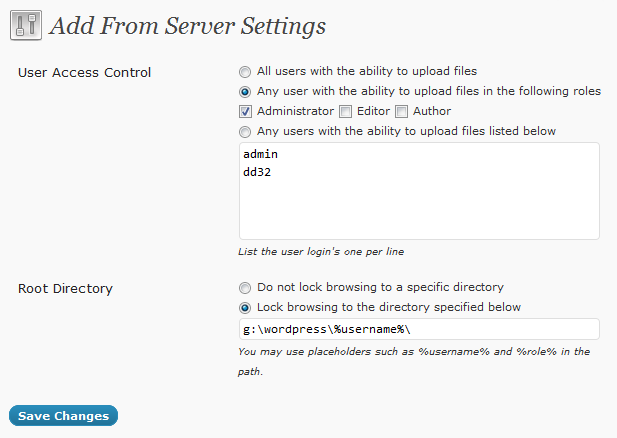Click the settings icon beside page title
The width and height of the screenshot is (617, 438).
pyautogui.click(x=26, y=24)
